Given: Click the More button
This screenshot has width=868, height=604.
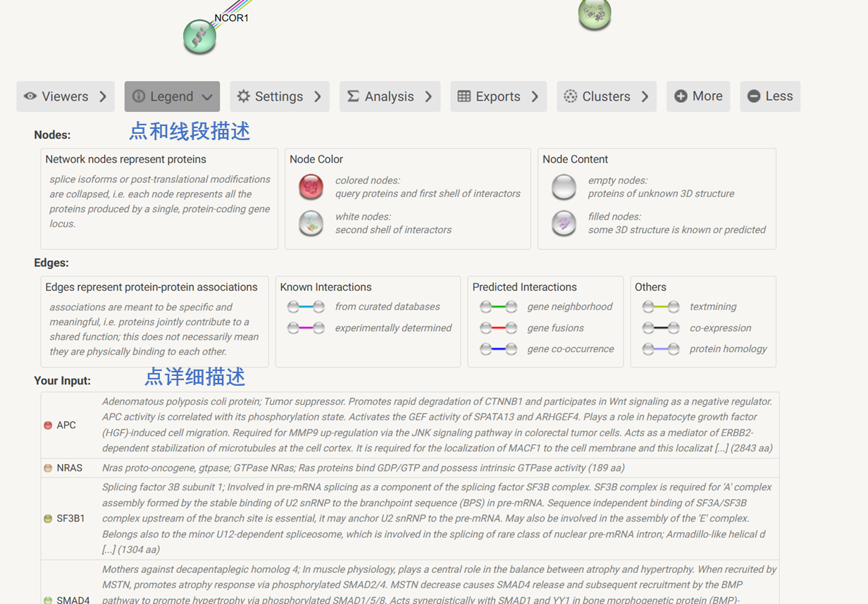Looking at the screenshot, I should coord(698,96).
